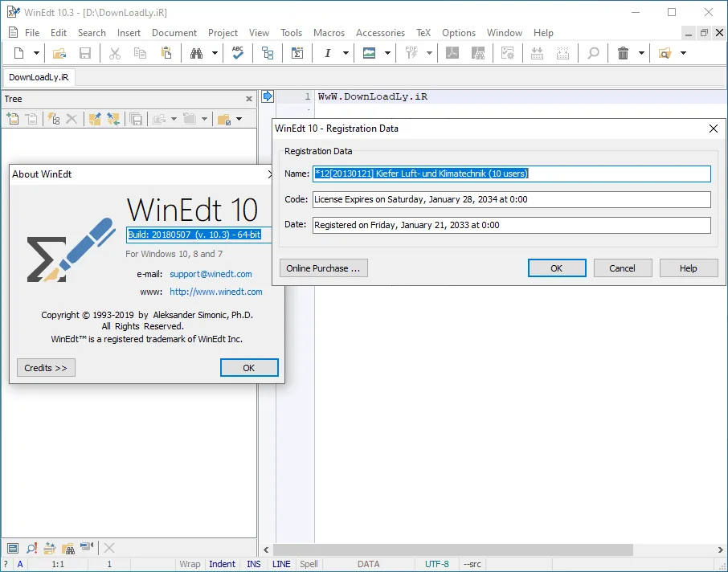Viewport: 728px width, 572px height.
Task: Click the trash can erase output icon
Action: pyautogui.click(x=623, y=53)
